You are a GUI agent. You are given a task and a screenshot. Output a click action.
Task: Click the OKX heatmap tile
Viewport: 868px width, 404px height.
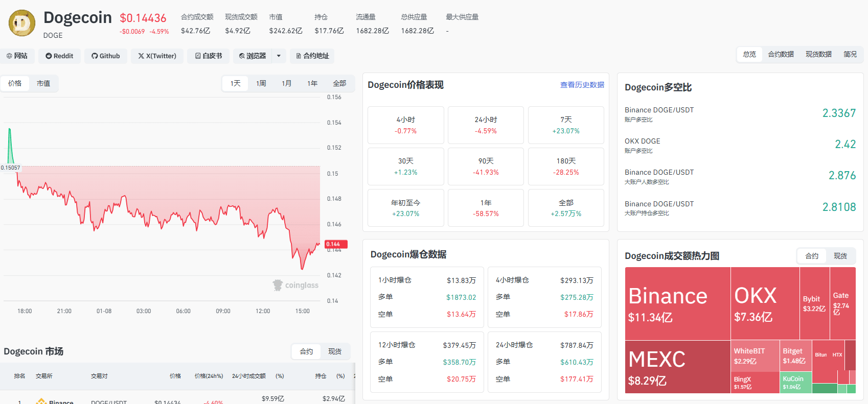[765, 303]
